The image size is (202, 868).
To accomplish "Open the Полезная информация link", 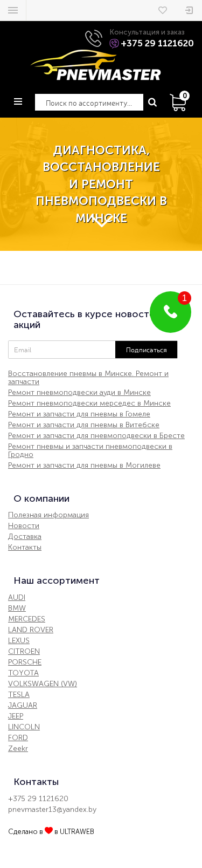I will coord(48,515).
